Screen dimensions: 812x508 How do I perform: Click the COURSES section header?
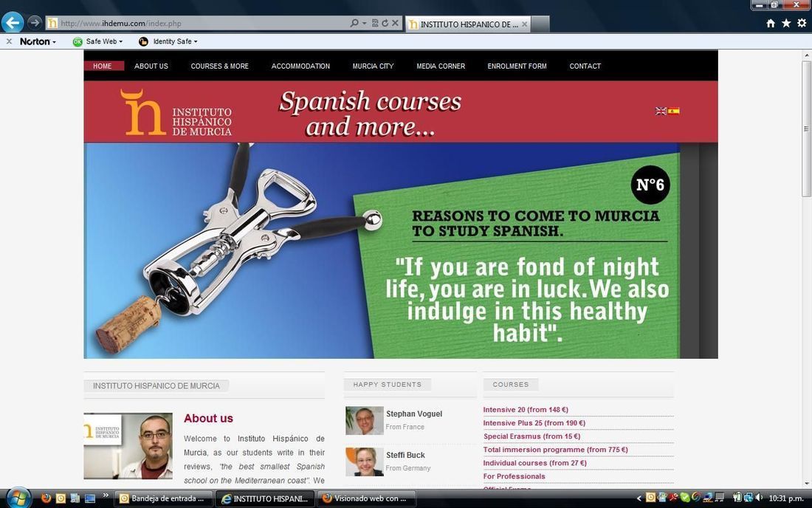pyautogui.click(x=511, y=385)
